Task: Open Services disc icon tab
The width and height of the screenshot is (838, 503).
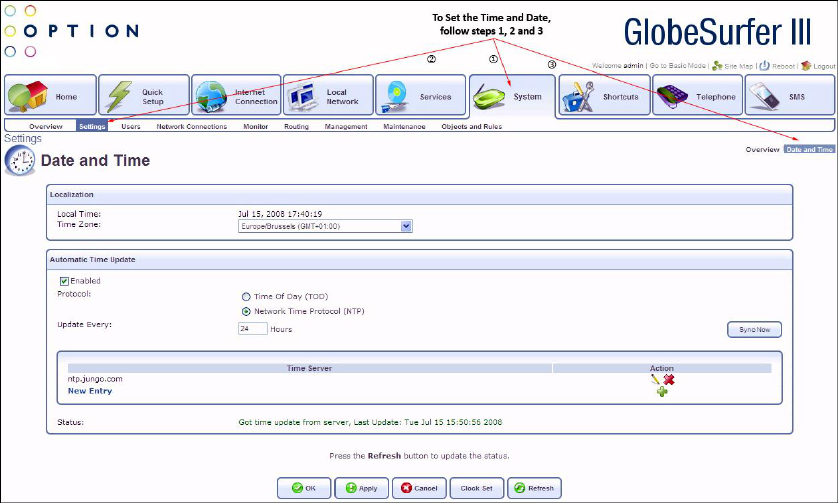Action: coord(421,95)
